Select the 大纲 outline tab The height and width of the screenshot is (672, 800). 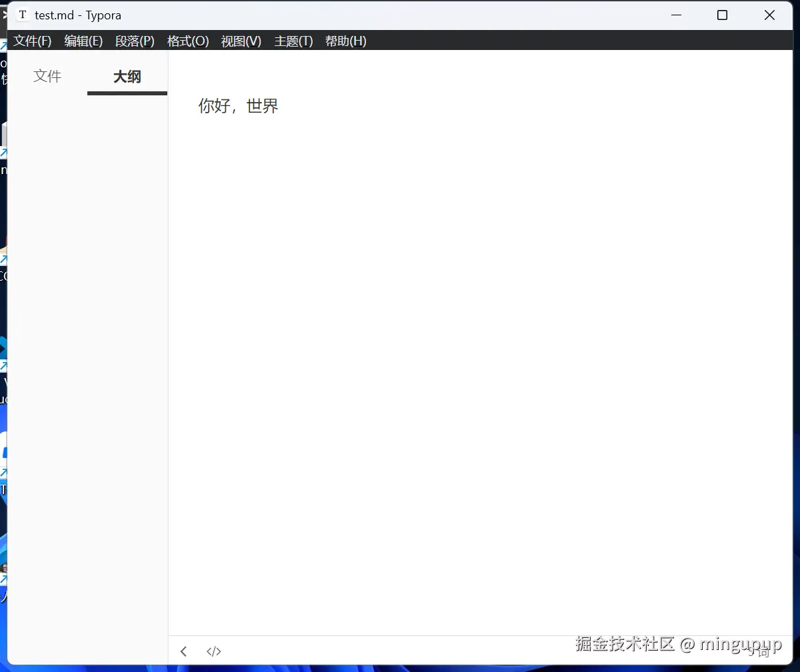click(127, 76)
